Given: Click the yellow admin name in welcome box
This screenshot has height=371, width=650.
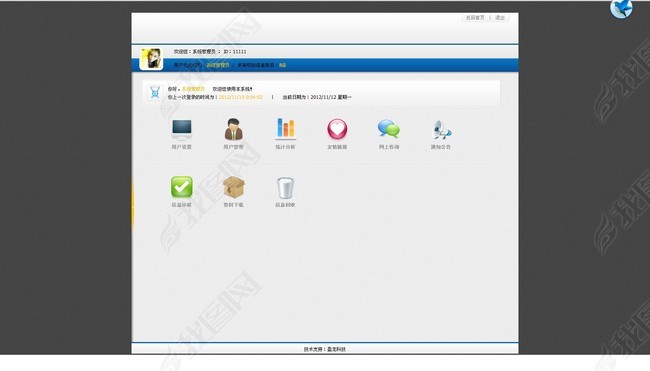Looking at the screenshot, I should tap(193, 89).
